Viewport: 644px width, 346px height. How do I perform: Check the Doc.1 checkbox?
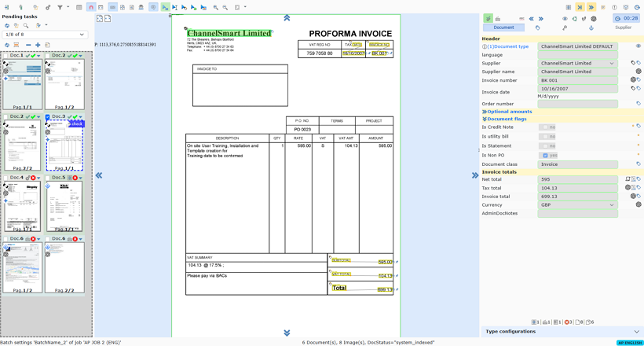click(x=5, y=56)
